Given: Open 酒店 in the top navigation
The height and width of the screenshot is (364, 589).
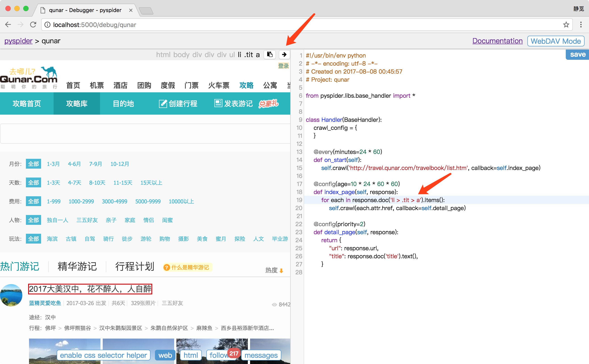Looking at the screenshot, I should [x=121, y=85].
